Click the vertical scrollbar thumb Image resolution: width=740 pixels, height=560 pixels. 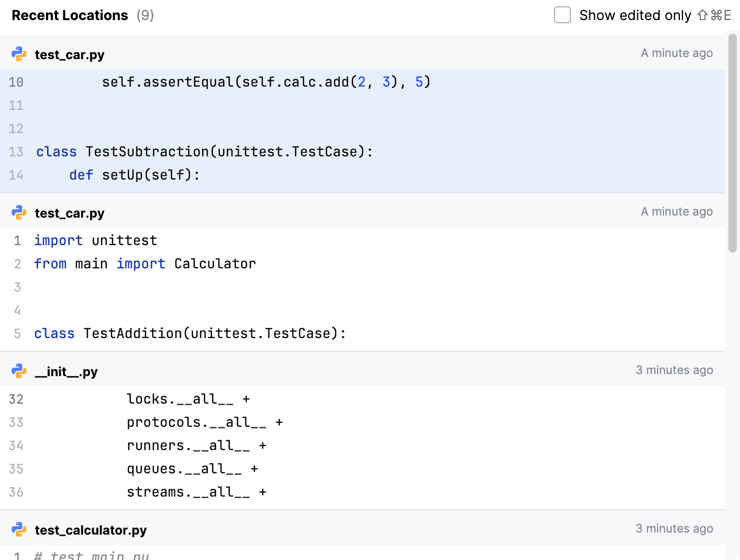[732, 143]
